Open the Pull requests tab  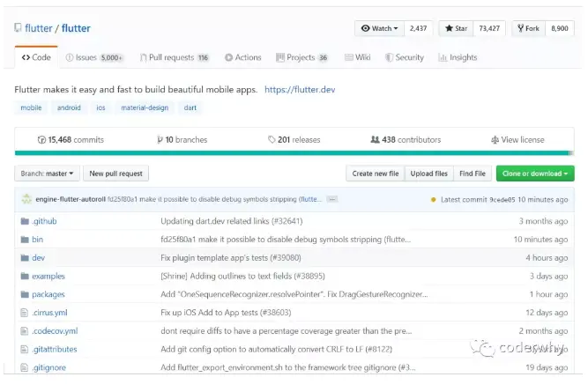tap(175, 58)
